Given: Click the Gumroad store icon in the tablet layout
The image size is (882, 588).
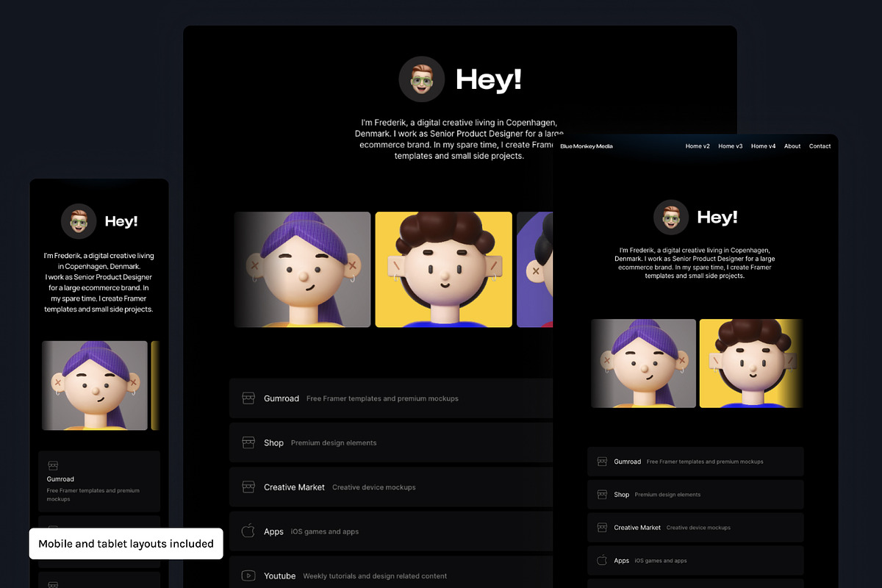Looking at the screenshot, I should (601, 462).
